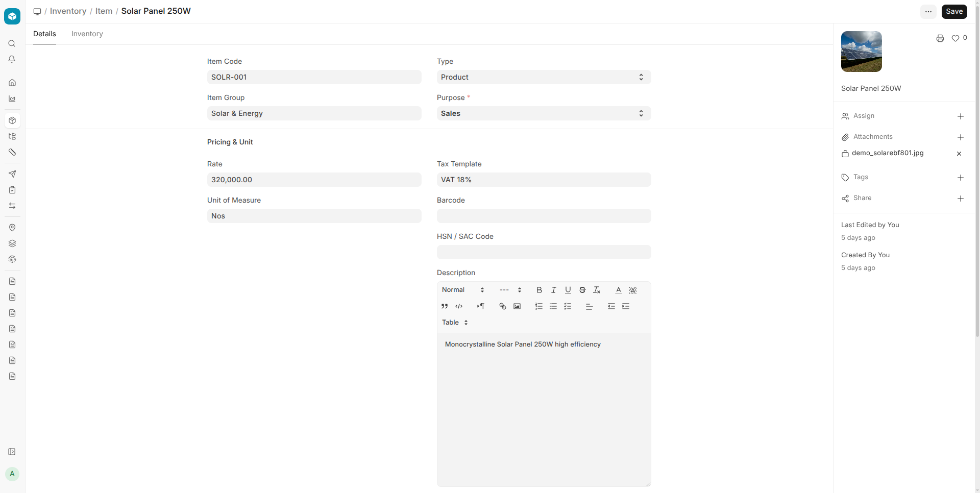Remove attachment demo_solarebf801.jpg
This screenshot has width=980, height=493.
point(959,154)
